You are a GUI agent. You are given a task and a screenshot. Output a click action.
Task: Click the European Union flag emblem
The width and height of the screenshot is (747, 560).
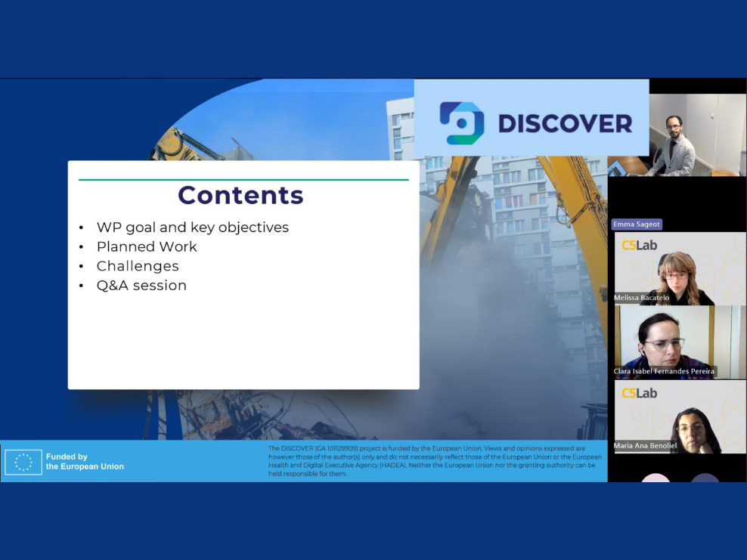(x=23, y=462)
